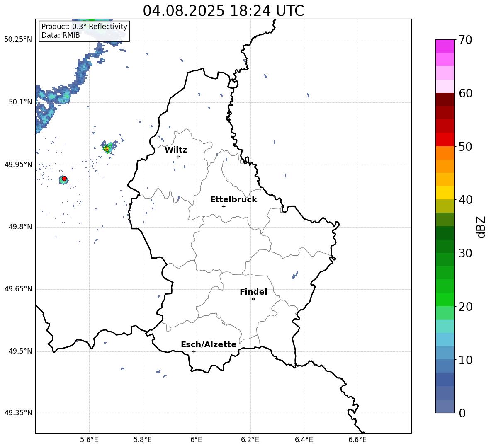Click the Wiltz station cross marker

coord(178,157)
